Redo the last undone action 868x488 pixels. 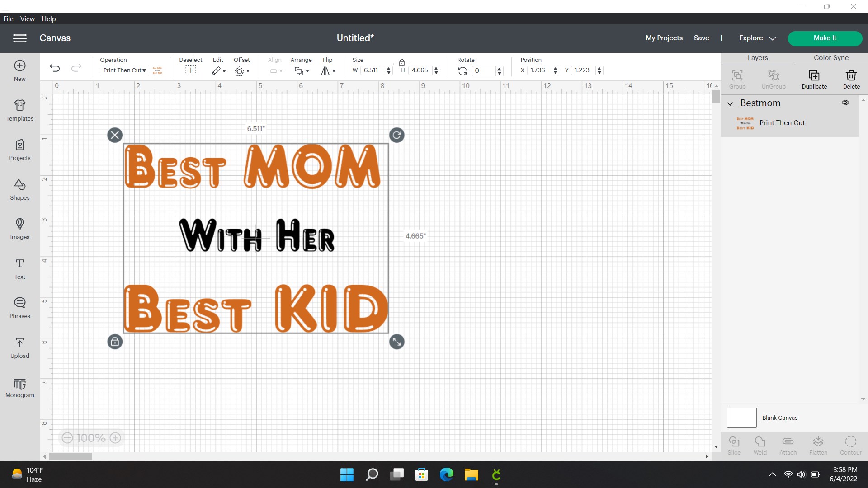(76, 68)
